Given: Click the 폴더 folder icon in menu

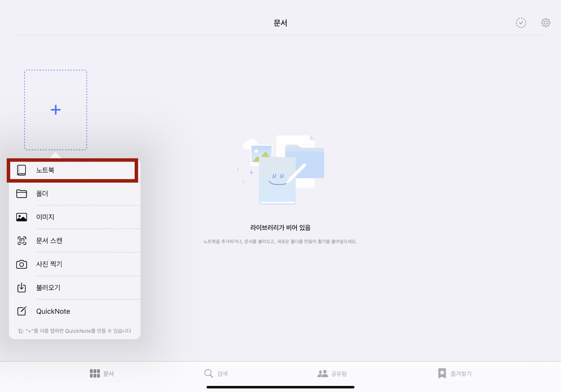Looking at the screenshot, I should (x=22, y=193).
